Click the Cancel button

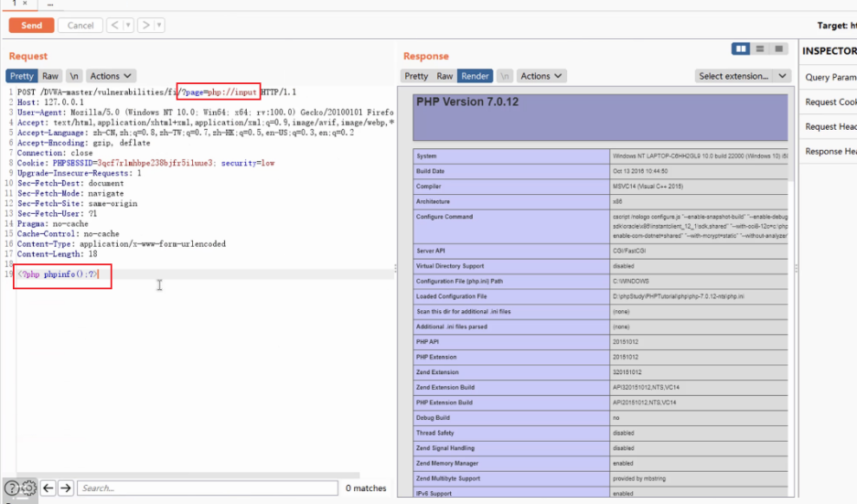pos(80,25)
